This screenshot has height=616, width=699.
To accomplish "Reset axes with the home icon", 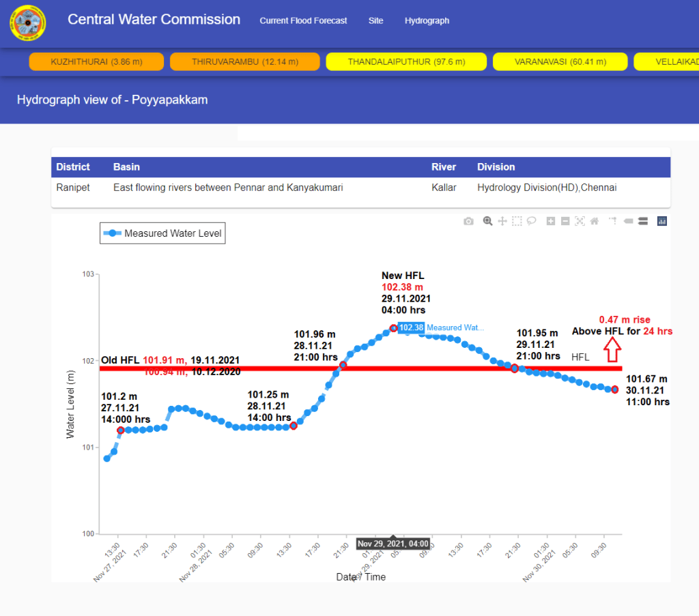I will [594, 221].
